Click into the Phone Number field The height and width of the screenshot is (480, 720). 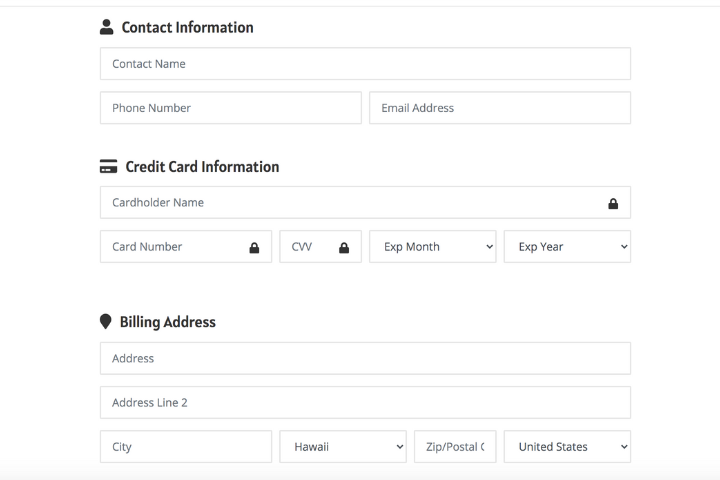[x=230, y=108]
